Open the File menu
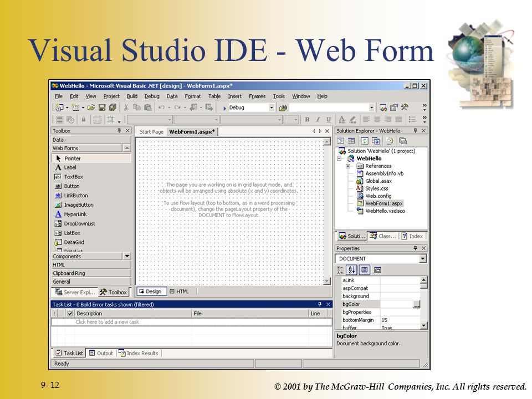The height and width of the screenshot is (399, 532). [59, 96]
